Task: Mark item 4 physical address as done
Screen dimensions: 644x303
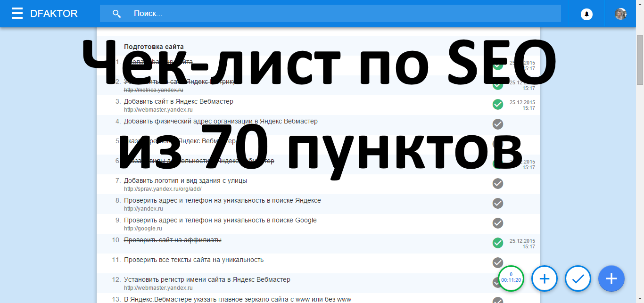Action: (498, 124)
